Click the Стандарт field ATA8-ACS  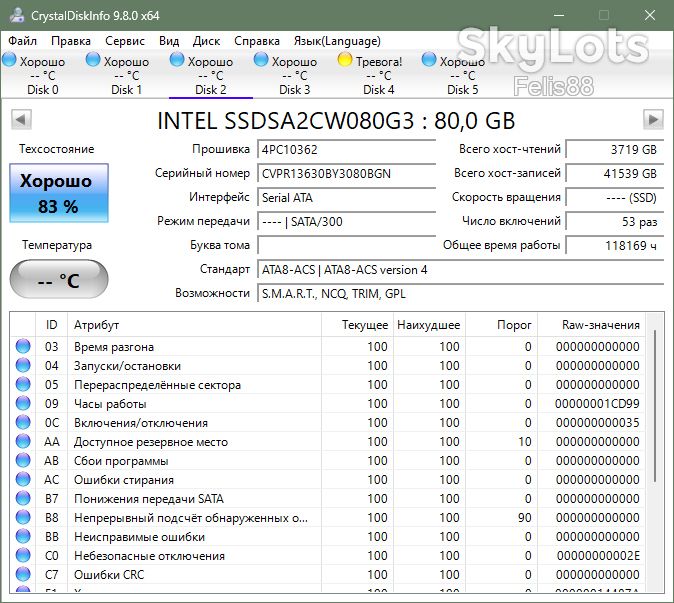(x=461, y=270)
